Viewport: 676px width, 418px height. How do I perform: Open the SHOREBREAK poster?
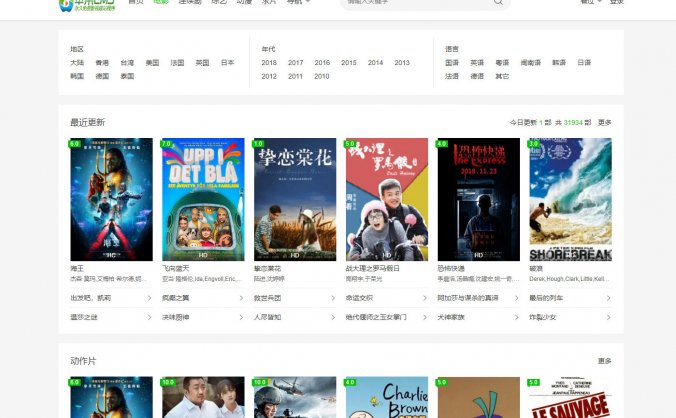point(570,200)
